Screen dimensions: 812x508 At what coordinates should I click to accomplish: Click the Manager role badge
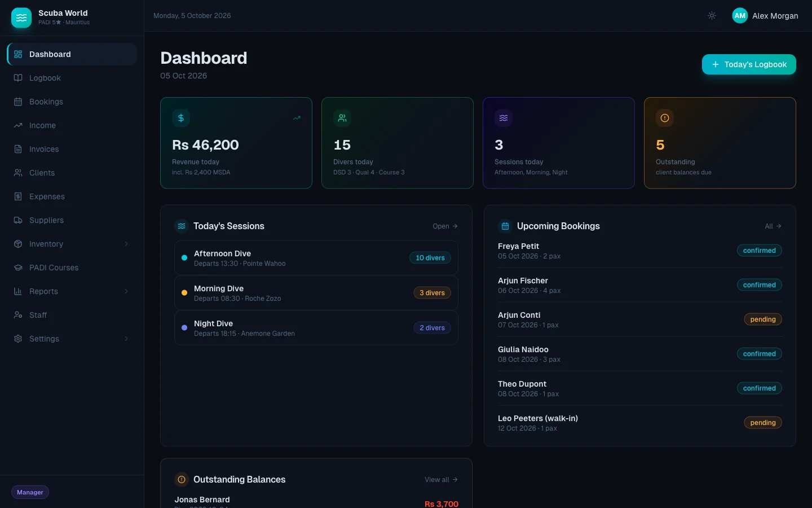point(30,492)
